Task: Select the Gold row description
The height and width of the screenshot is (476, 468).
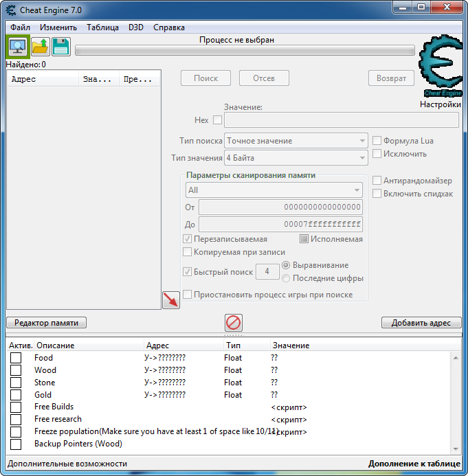Action: coord(43,395)
